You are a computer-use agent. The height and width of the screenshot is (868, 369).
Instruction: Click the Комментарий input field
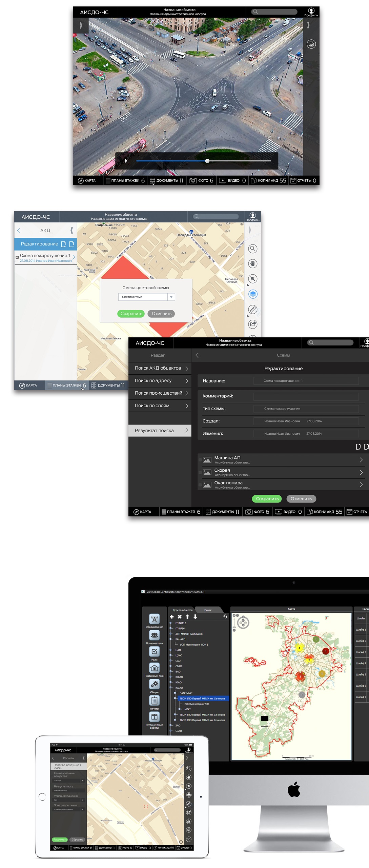(x=306, y=396)
